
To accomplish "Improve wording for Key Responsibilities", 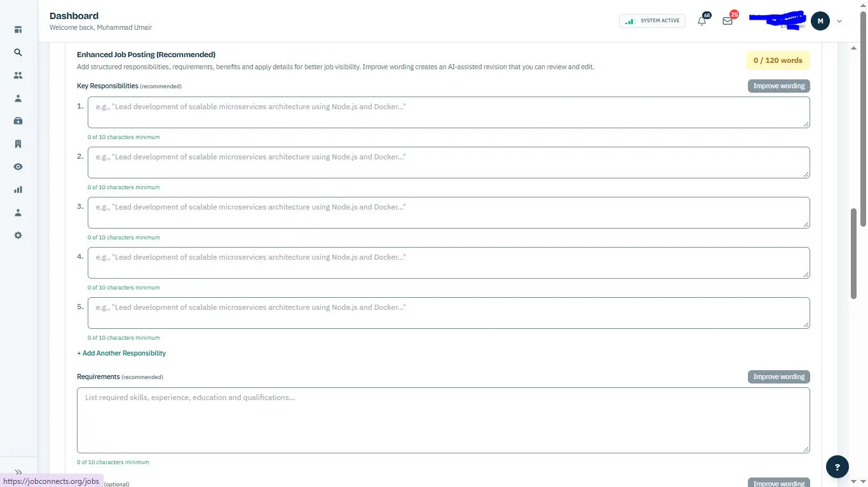I will point(779,86).
